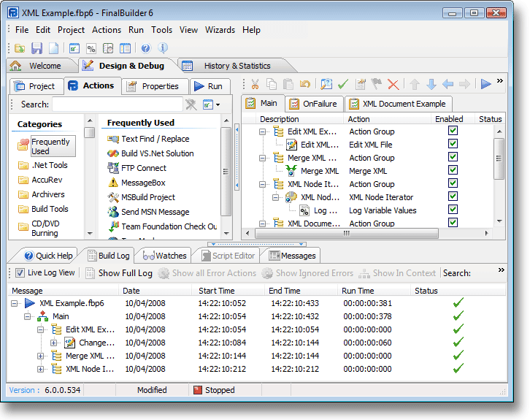Expand hidden action toolbar buttons chevron
Viewport: 530px width, 420px height.
pyautogui.click(x=500, y=81)
